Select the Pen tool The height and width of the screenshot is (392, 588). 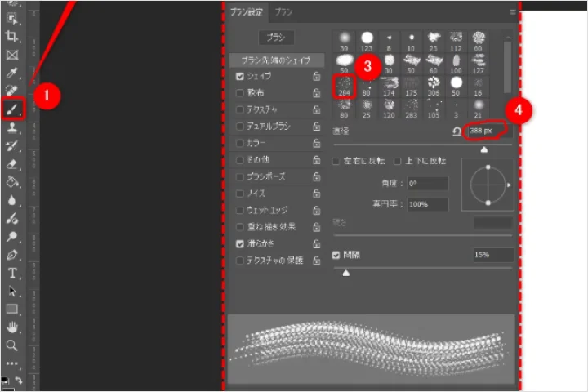pos(12,255)
